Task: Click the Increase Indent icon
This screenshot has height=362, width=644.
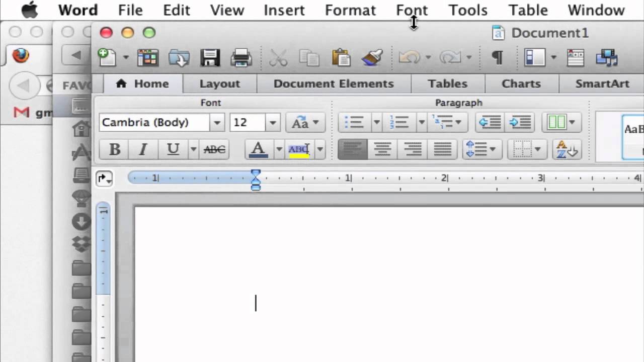Action: tap(520, 122)
